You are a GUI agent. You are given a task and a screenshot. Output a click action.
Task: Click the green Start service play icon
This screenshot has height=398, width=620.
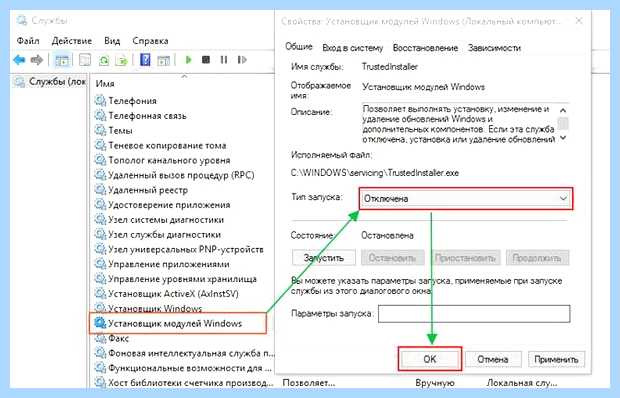[188, 60]
